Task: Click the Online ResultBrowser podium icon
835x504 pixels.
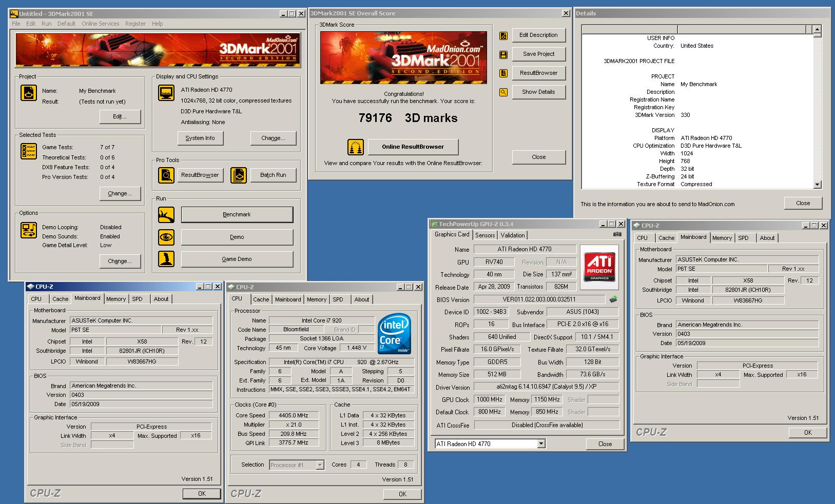Action: point(356,147)
